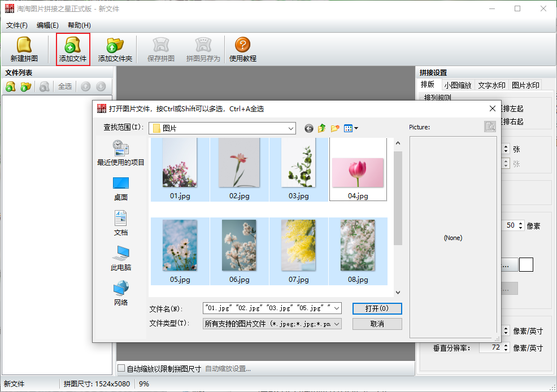
Task: Expand the 文件类型 filter dropdown
Action: (337, 324)
